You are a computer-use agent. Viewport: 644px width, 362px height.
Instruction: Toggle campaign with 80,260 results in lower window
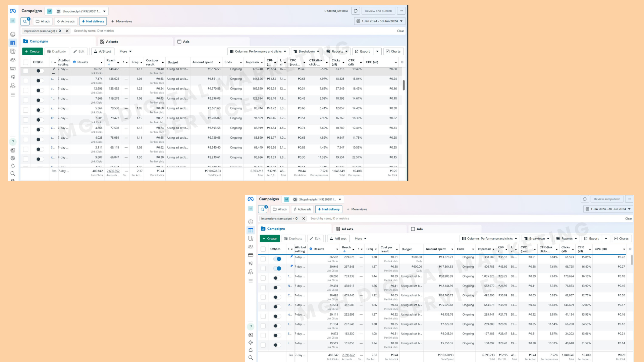coord(277,278)
